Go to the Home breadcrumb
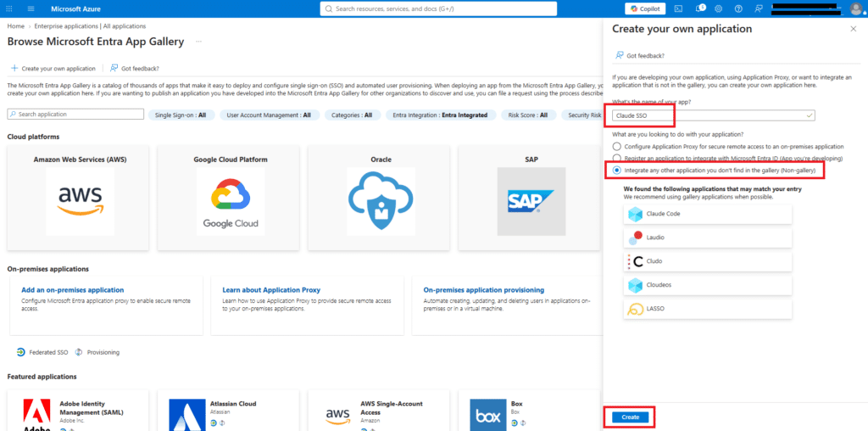Screen dimensions: 868x431 15,26
